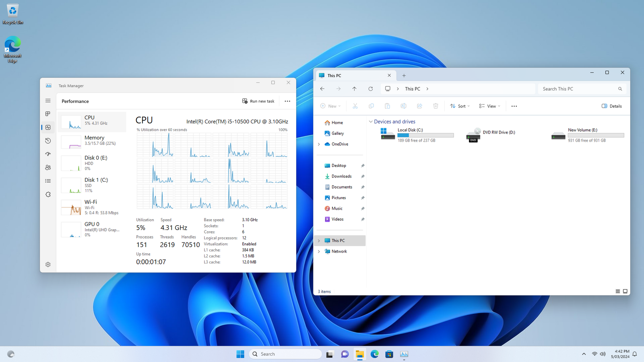644x362 pixels.
Task: Open See more ellipsis in Explorer toolbar
Action: (x=514, y=106)
